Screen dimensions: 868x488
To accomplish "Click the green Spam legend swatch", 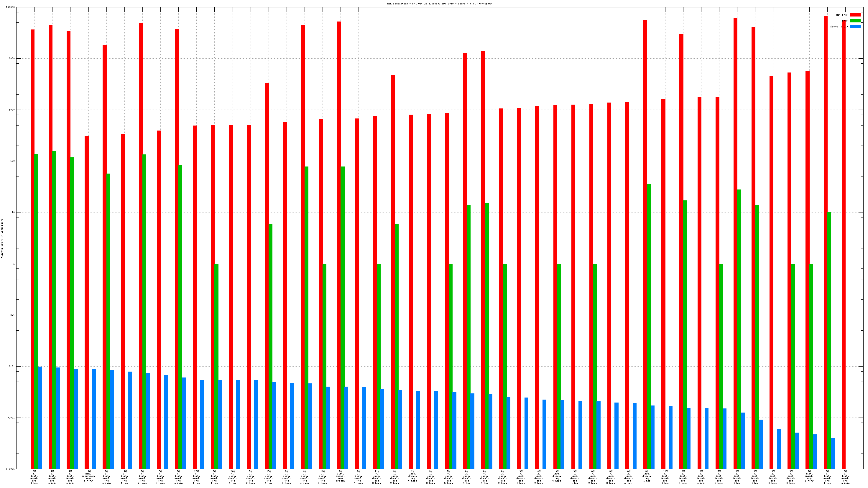I will 855,21.
